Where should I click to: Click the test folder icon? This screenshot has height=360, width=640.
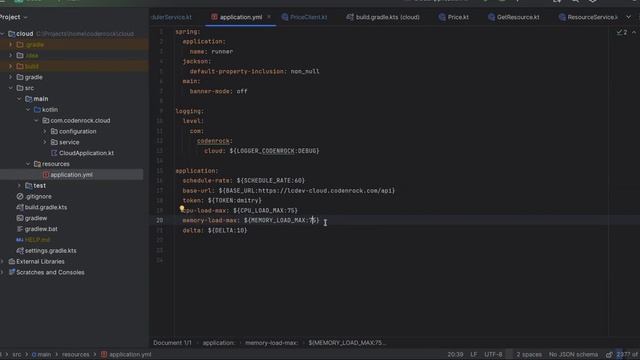click(x=29, y=186)
